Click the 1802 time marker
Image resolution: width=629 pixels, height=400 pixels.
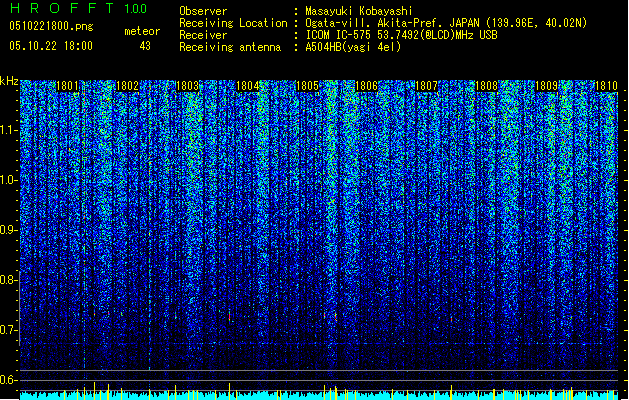(127, 86)
